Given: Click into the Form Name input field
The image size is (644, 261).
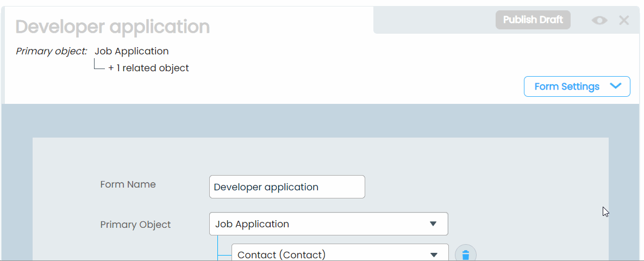Looking at the screenshot, I should click(x=287, y=187).
